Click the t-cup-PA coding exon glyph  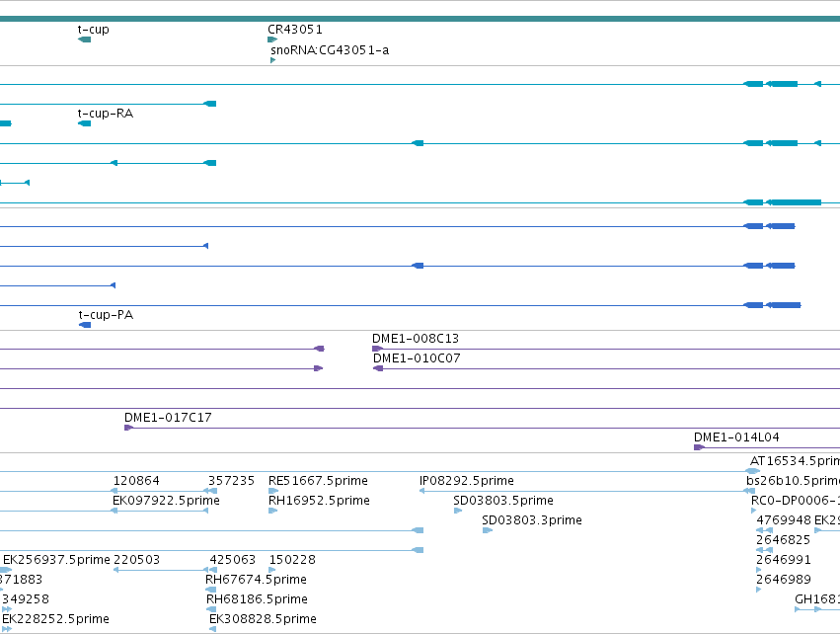click(x=85, y=325)
